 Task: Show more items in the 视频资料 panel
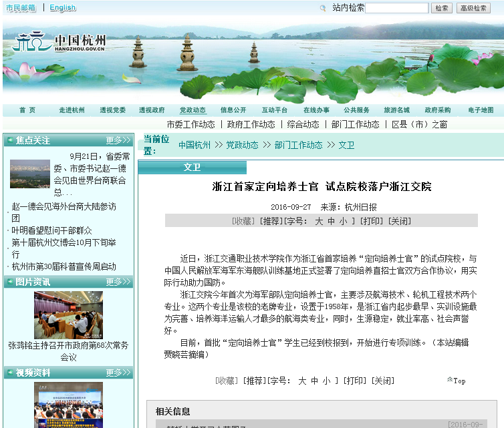[x=118, y=373]
